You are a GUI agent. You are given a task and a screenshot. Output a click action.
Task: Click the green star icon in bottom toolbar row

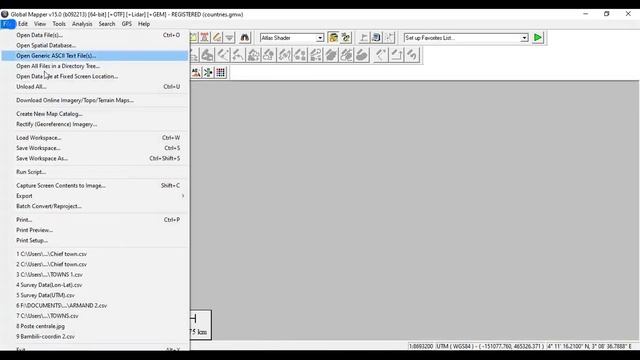208,73
